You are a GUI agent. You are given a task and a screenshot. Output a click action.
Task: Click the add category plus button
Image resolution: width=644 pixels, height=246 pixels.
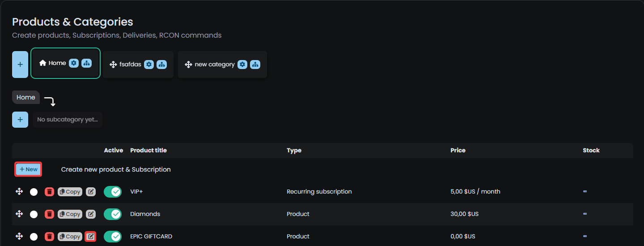click(x=20, y=65)
